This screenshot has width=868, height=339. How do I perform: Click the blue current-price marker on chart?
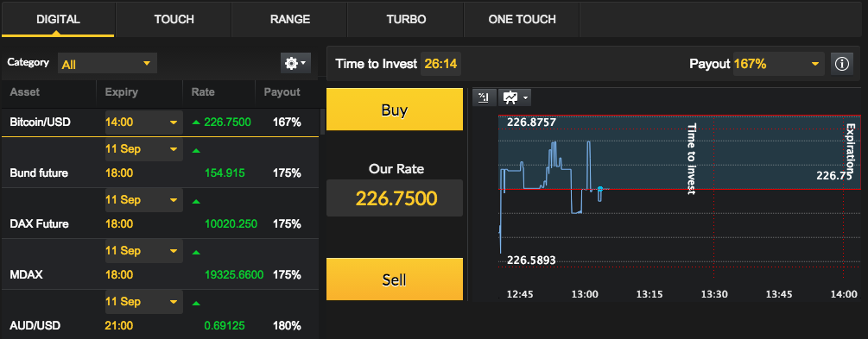[600, 189]
